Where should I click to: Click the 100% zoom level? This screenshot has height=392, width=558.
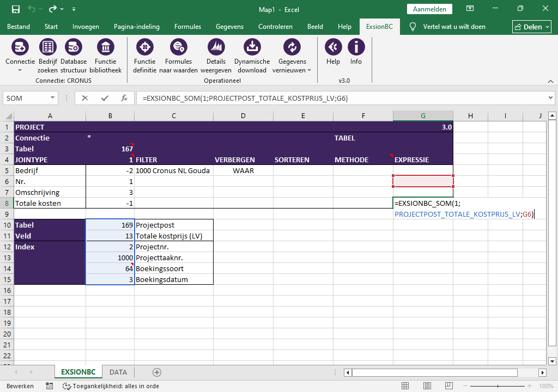(x=546, y=386)
